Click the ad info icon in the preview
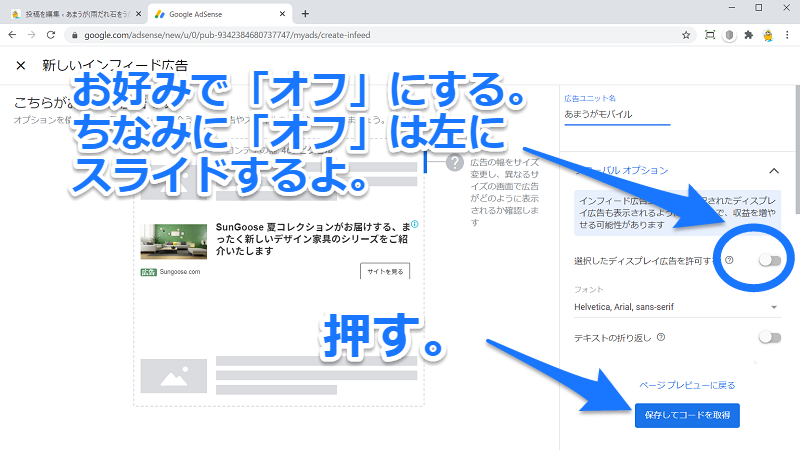The width and height of the screenshot is (800, 450). coord(414,225)
